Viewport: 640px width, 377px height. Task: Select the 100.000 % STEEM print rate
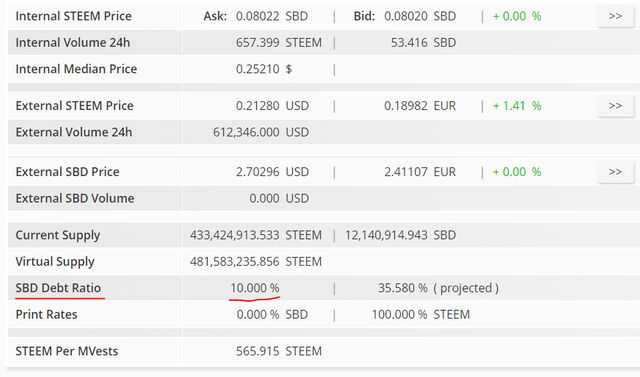tap(421, 315)
